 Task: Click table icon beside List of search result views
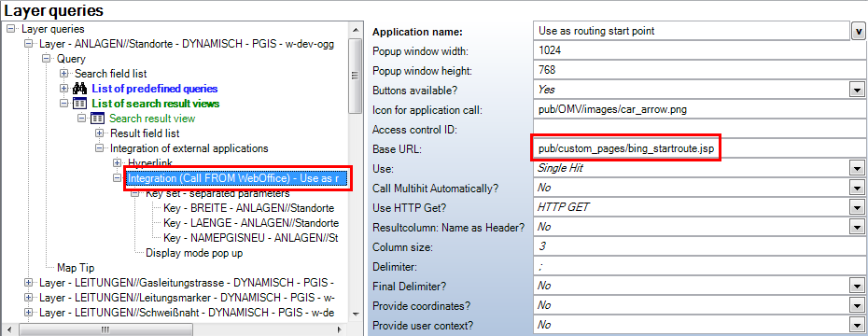(x=79, y=103)
